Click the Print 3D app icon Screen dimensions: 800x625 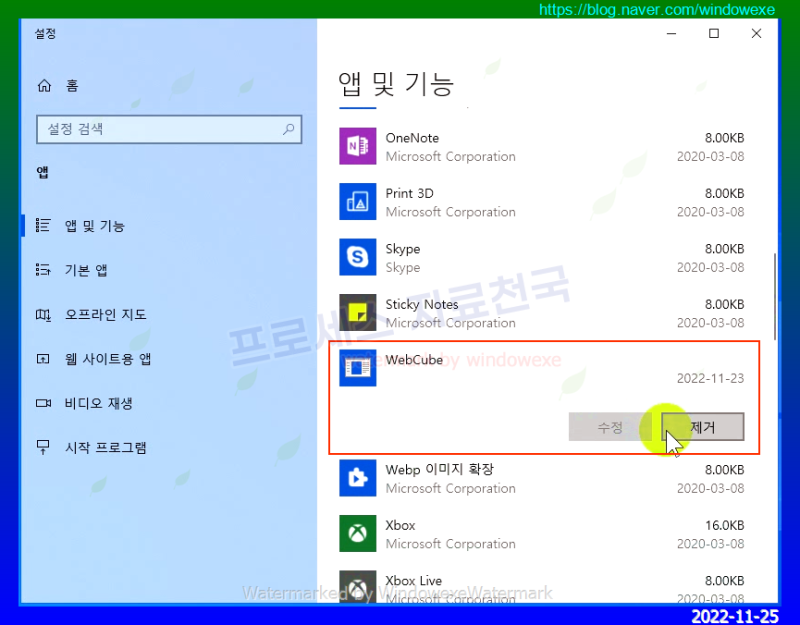coord(358,202)
